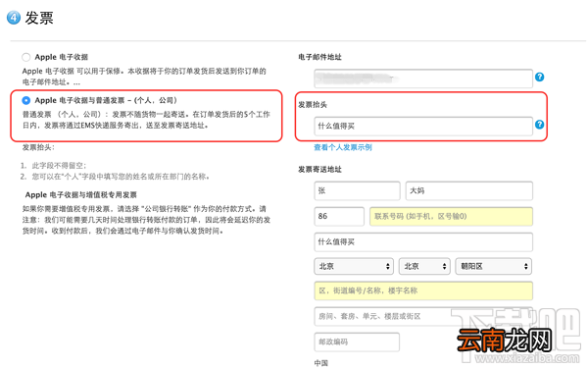Open the 查看个人发票示例 link
Screen dimensions: 588x368
[x=343, y=147]
